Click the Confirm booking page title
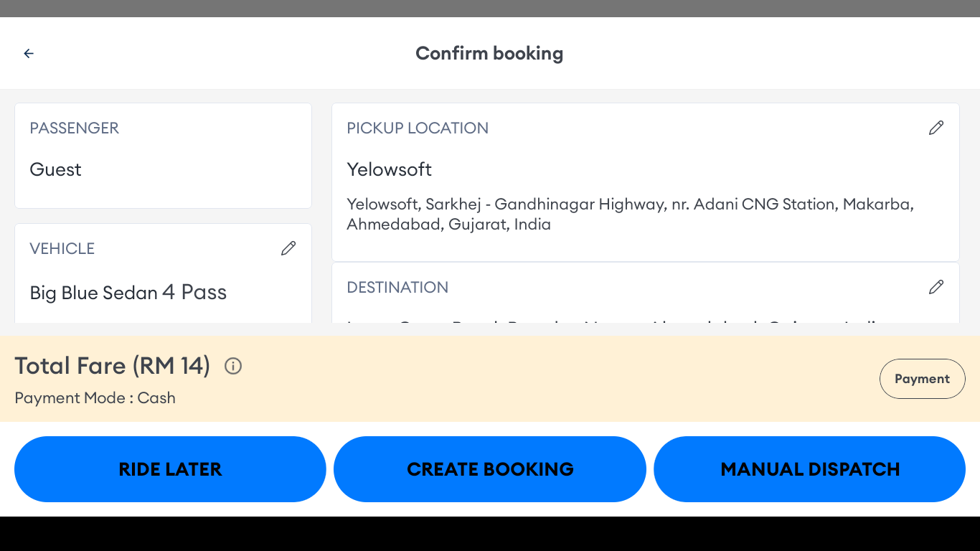980x551 pixels. pos(489,53)
